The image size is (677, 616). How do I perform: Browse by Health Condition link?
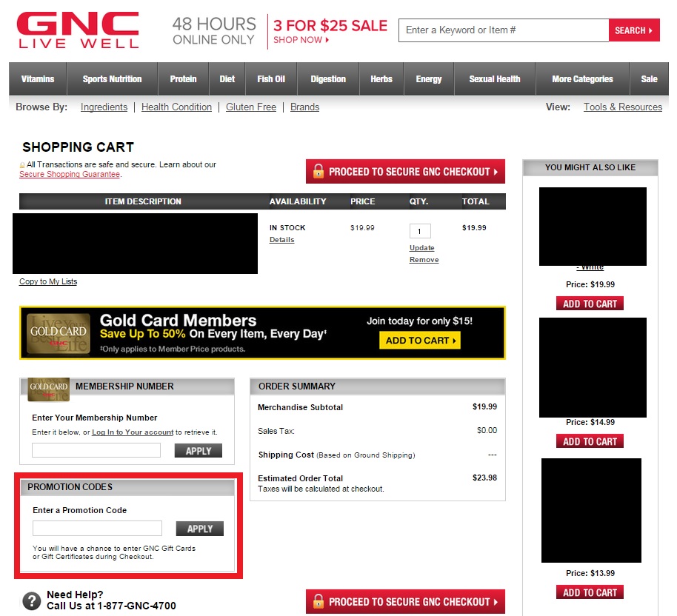pos(176,107)
